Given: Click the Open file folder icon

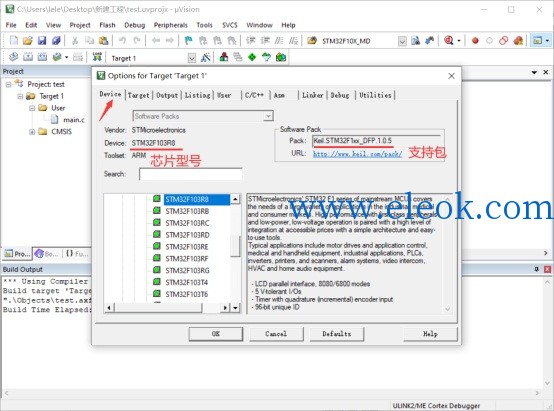Looking at the screenshot, I should click(x=28, y=41).
